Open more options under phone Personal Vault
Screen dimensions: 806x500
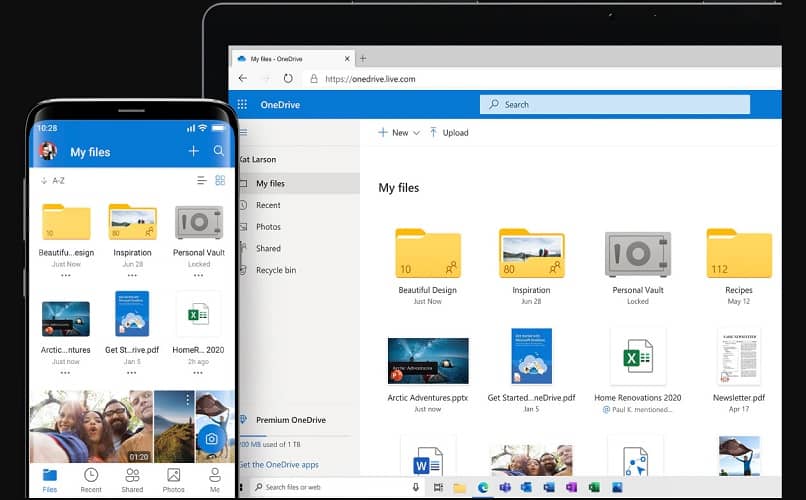click(199, 276)
